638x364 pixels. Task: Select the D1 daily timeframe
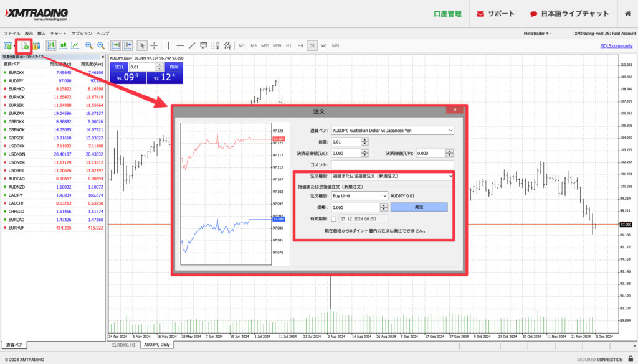tap(312, 45)
